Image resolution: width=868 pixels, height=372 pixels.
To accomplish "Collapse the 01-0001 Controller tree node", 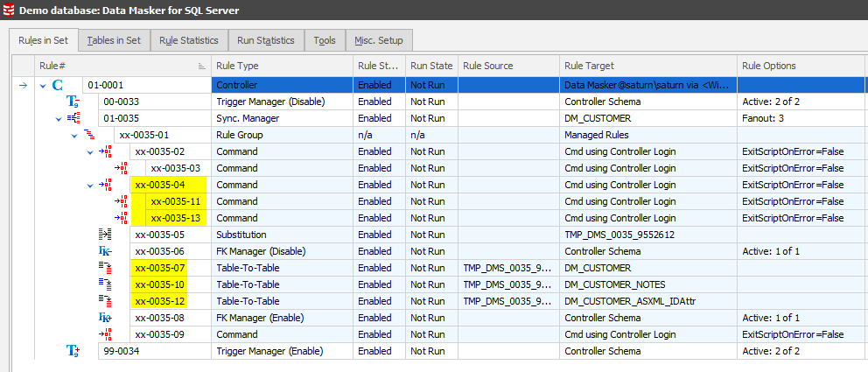I will [x=42, y=85].
